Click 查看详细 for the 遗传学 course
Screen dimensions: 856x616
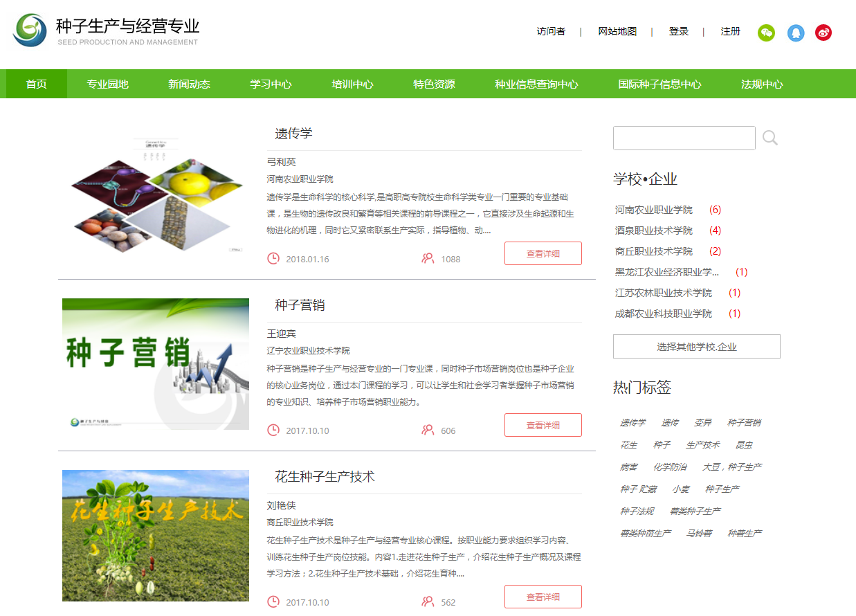[x=543, y=253]
